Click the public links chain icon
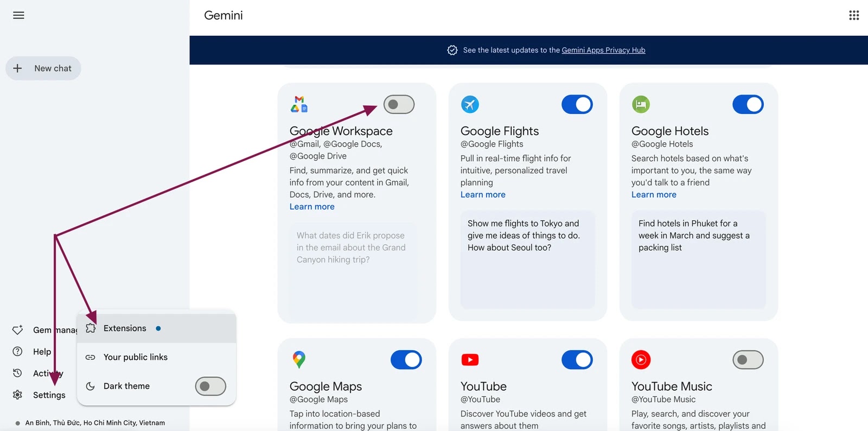The height and width of the screenshot is (431, 868). coord(91,357)
